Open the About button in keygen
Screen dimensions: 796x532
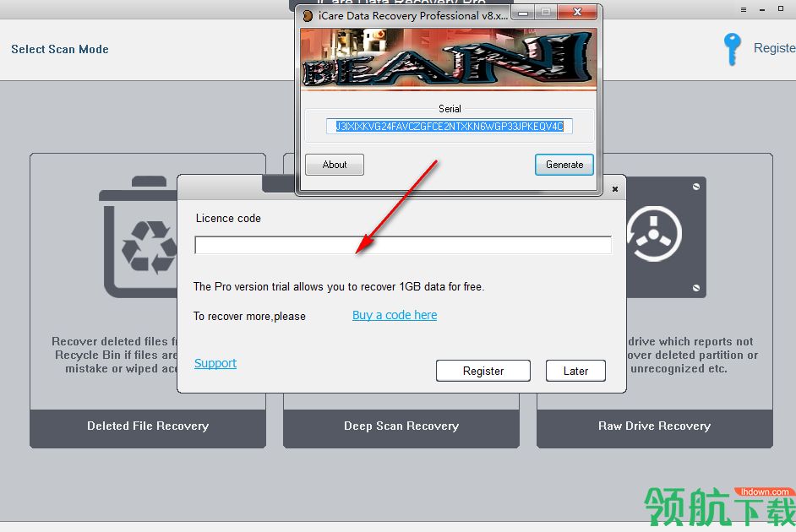(335, 165)
